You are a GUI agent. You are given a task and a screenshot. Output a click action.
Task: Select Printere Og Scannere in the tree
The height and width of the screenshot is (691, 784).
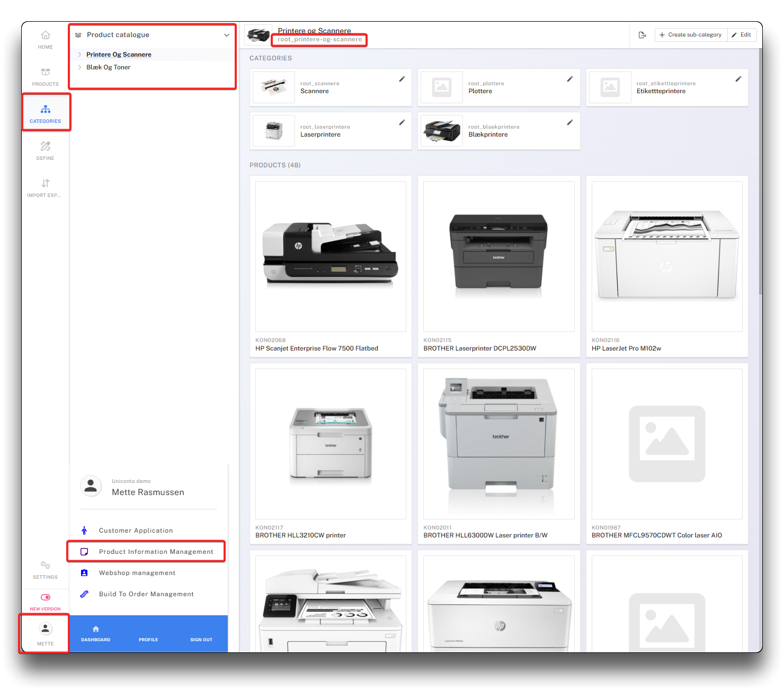pos(119,55)
